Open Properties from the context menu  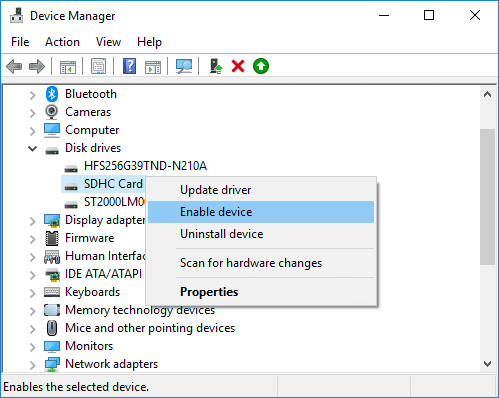[261, 292]
